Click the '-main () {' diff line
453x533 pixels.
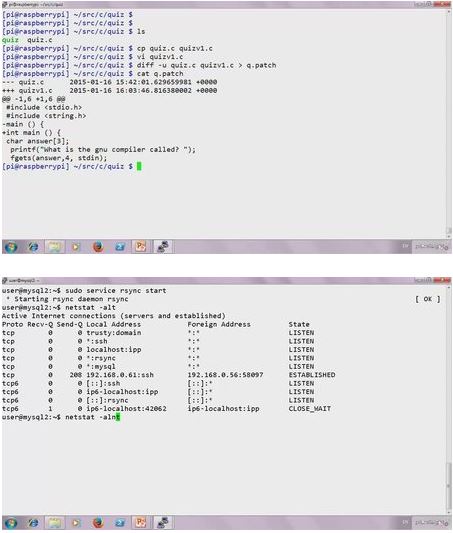pyautogui.click(x=23, y=124)
